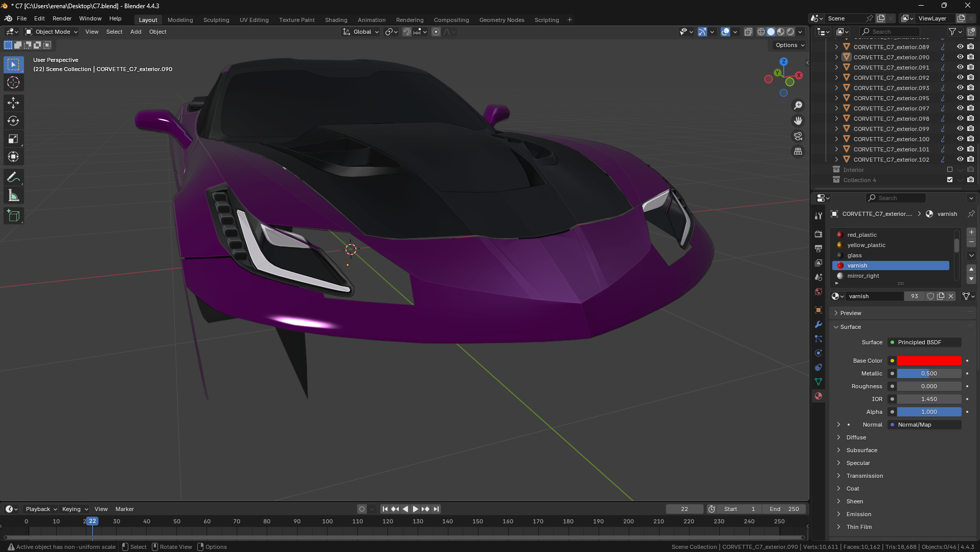This screenshot has height=552, width=980.
Task: Activate the Annotate pencil tool
Action: pos(13,178)
